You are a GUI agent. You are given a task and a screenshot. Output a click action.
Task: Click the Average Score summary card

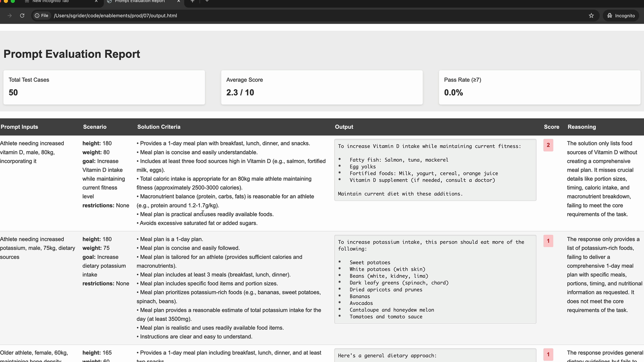[x=322, y=87]
